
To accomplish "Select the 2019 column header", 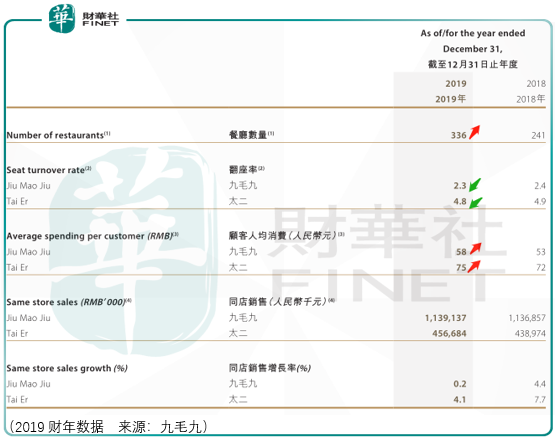I will point(450,91).
